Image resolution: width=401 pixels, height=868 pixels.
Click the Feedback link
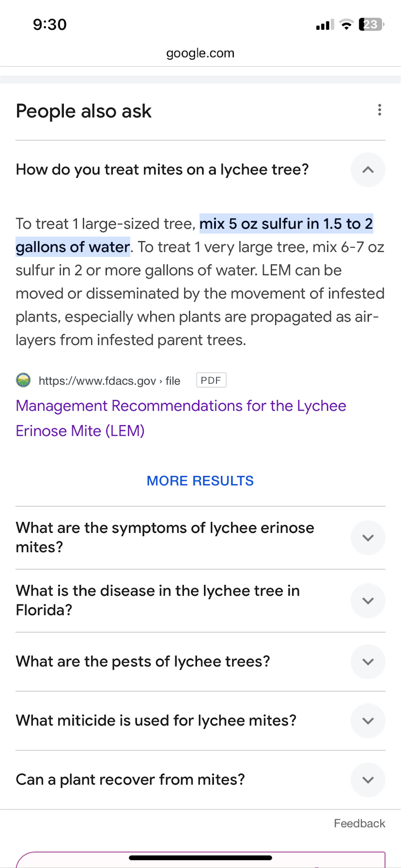(359, 823)
